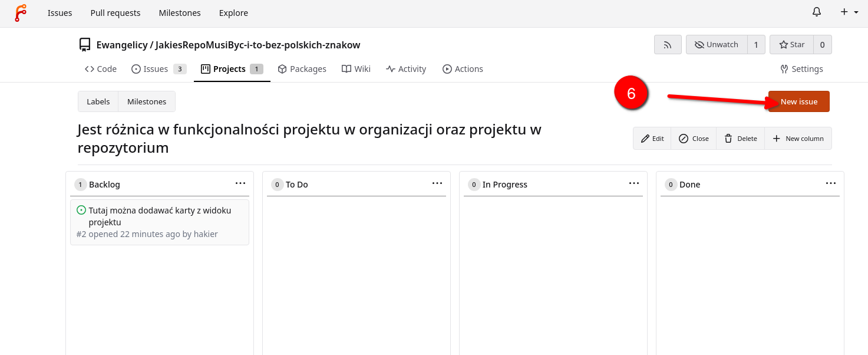The height and width of the screenshot is (355, 868).
Task: Edit the project with pencil button
Action: coord(652,139)
